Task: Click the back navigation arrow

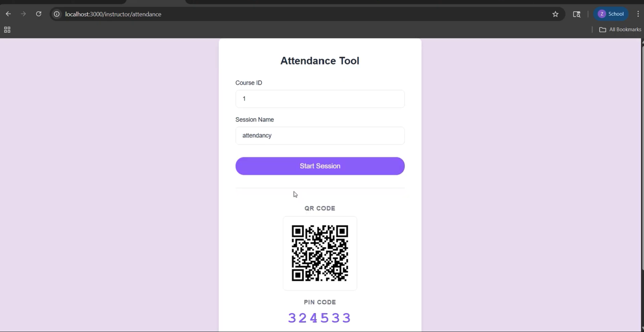Action: (8, 14)
